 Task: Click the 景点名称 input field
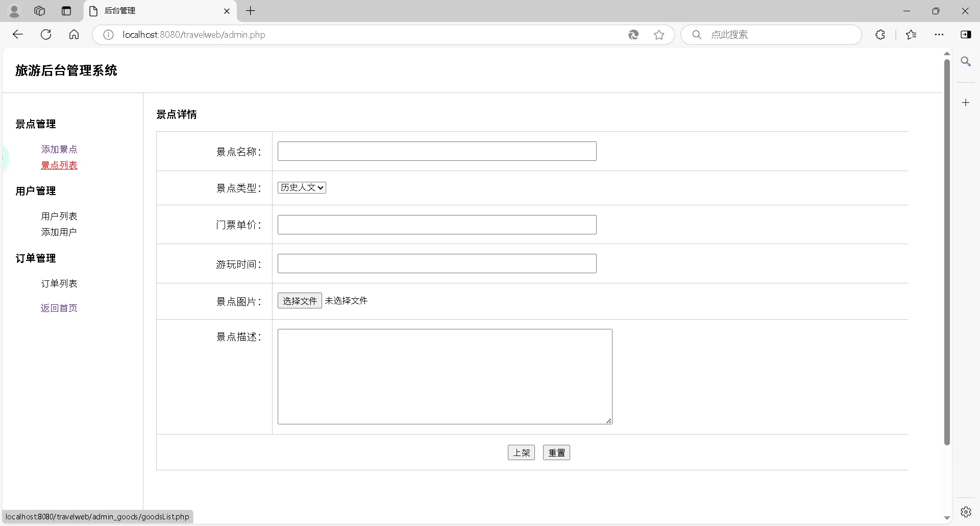pos(436,151)
